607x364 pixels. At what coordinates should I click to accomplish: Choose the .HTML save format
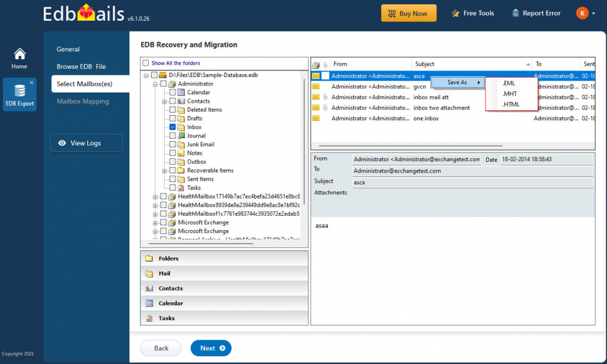512,104
